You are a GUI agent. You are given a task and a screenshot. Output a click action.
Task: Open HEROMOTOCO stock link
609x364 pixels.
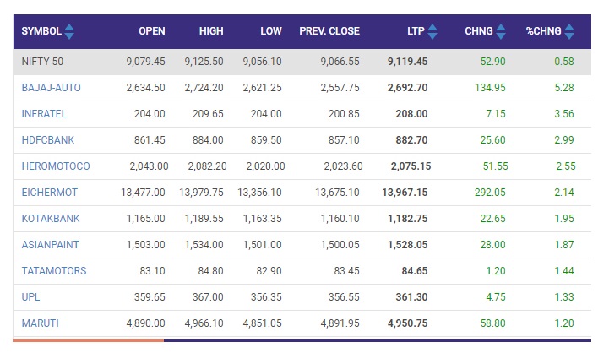(x=56, y=166)
